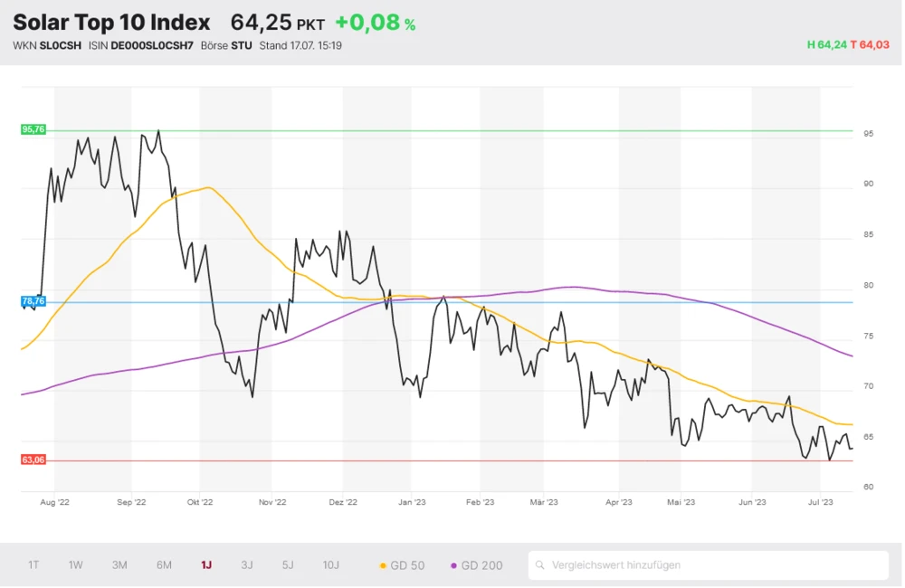Choose the 6M time range
This screenshot has height=588, width=905.
pos(164,565)
